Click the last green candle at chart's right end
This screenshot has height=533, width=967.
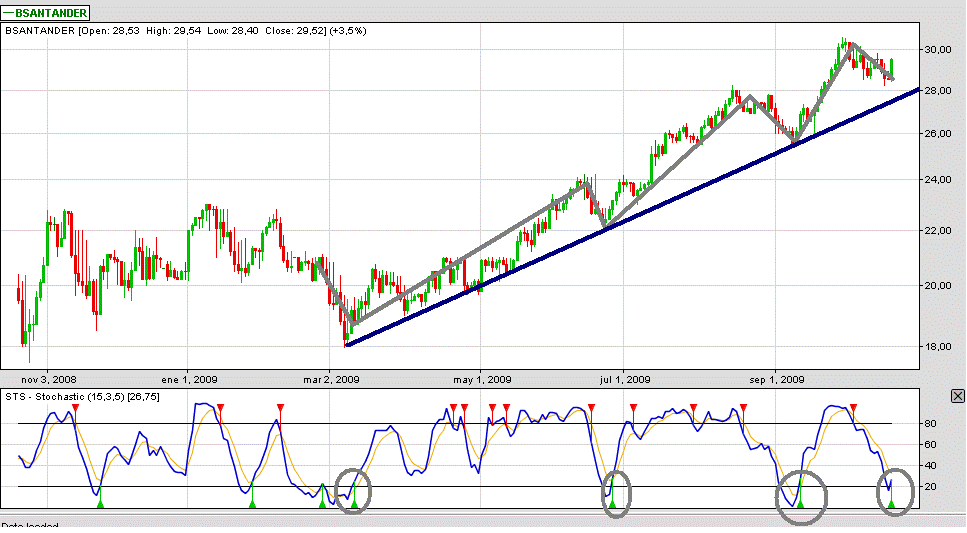pyautogui.click(x=891, y=68)
